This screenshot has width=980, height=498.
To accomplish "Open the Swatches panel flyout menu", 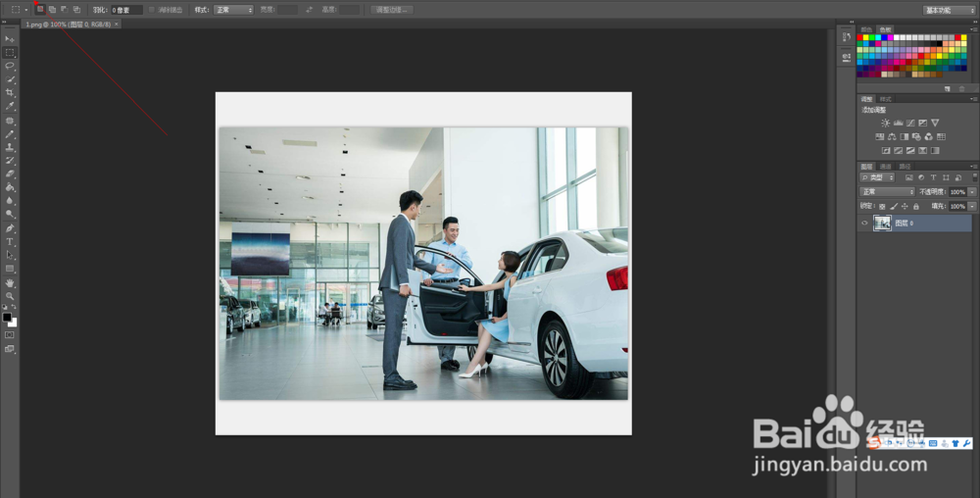I will coord(974,29).
